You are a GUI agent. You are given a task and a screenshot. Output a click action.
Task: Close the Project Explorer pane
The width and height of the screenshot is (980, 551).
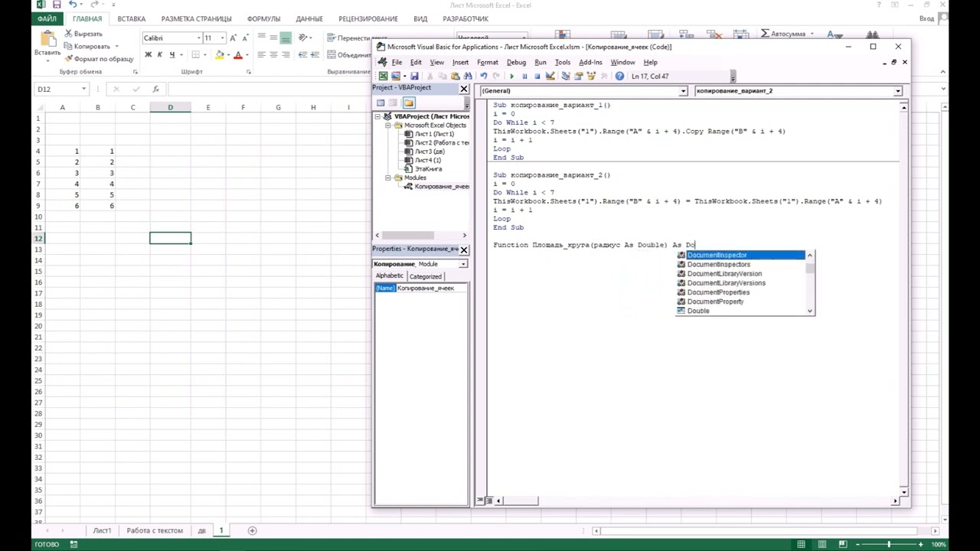click(463, 89)
